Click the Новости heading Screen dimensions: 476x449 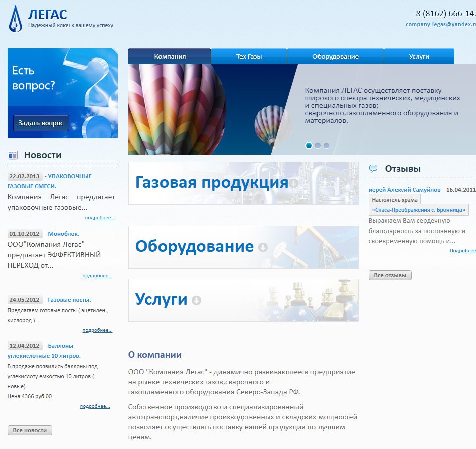pos(43,155)
